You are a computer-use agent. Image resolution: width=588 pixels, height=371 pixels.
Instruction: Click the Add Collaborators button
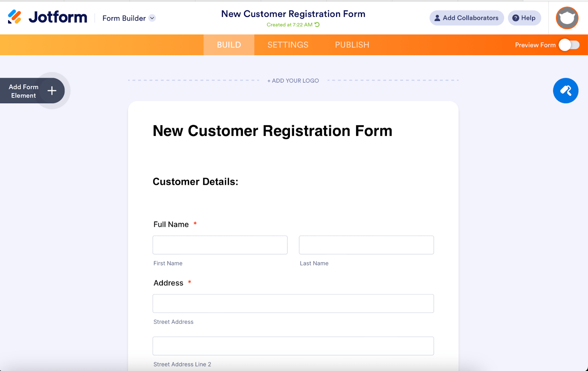[x=467, y=18]
